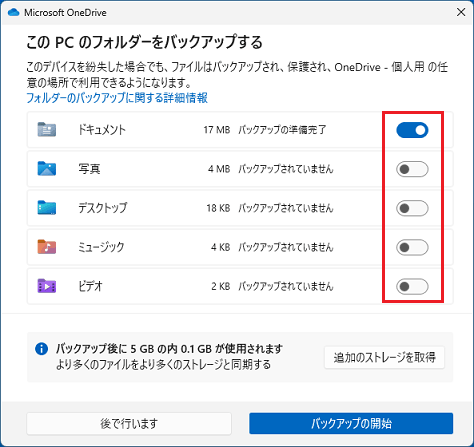
Task: Click the ビデオ folder icon
Action: click(x=47, y=286)
